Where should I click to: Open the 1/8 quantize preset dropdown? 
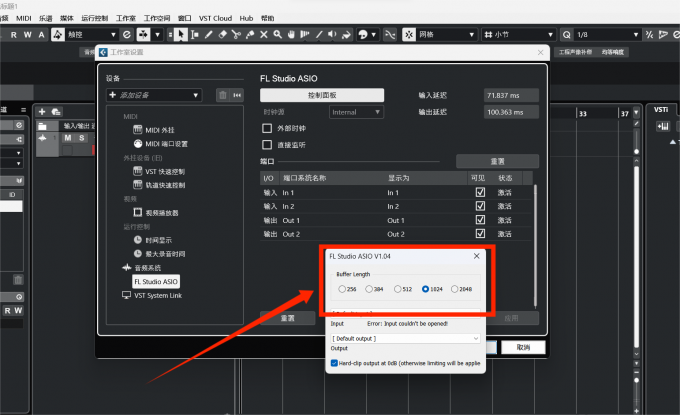[607, 34]
